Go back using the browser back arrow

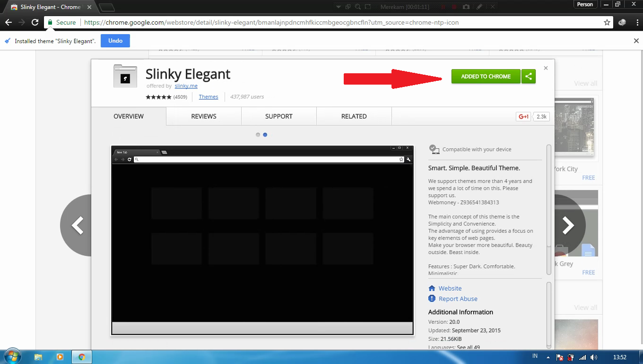point(9,22)
